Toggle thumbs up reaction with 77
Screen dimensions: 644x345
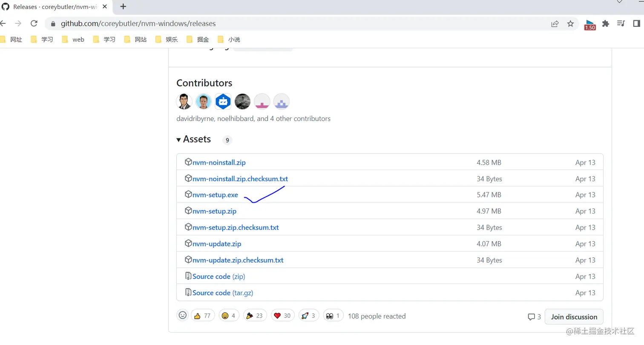coord(203,316)
